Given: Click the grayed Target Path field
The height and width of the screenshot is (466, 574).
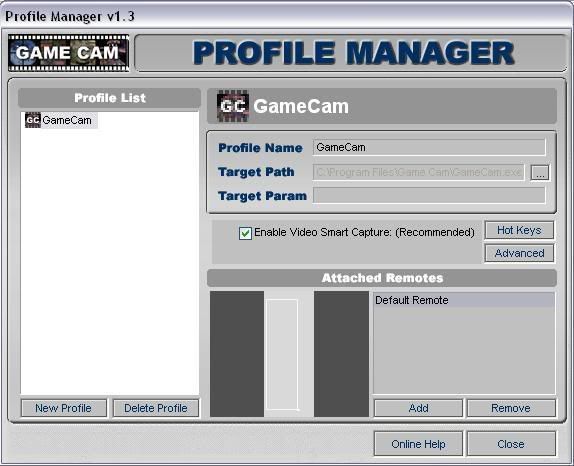Looking at the screenshot, I should (x=418, y=172).
